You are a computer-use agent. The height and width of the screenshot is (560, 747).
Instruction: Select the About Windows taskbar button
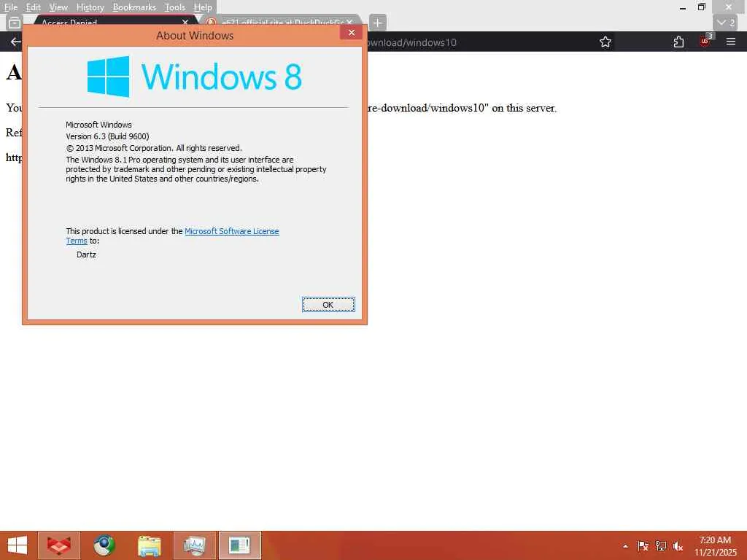(239, 545)
